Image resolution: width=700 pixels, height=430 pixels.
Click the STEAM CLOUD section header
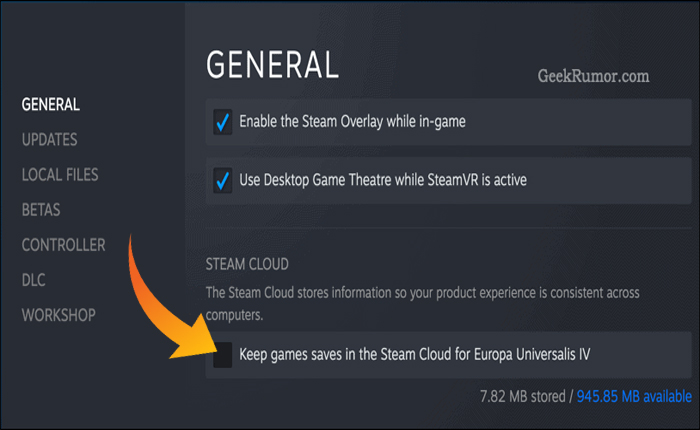pyautogui.click(x=246, y=265)
